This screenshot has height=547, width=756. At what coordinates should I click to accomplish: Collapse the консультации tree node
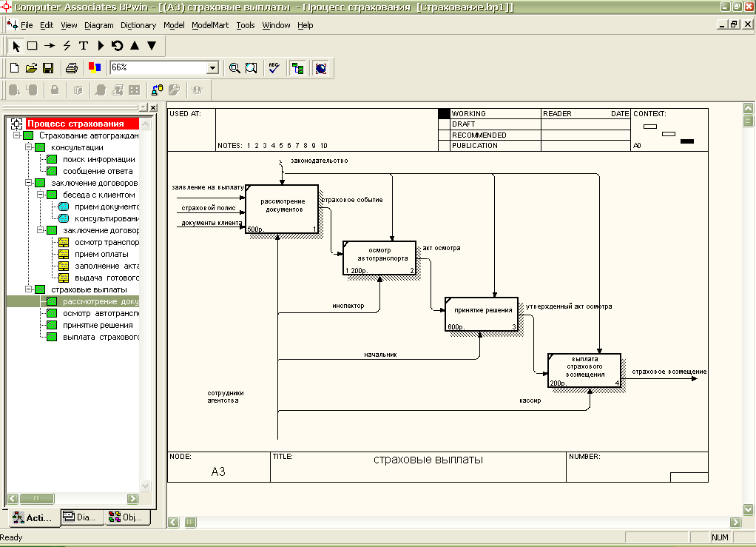click(28, 147)
